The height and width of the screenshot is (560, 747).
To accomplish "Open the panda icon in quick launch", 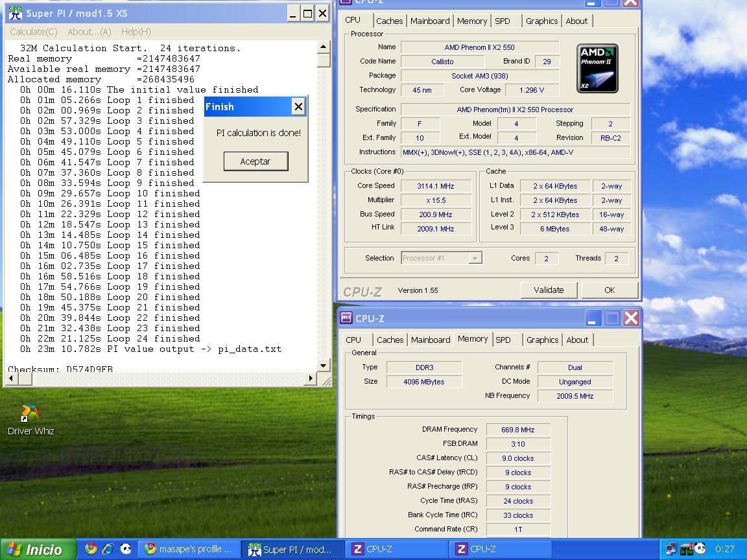I will [x=125, y=549].
